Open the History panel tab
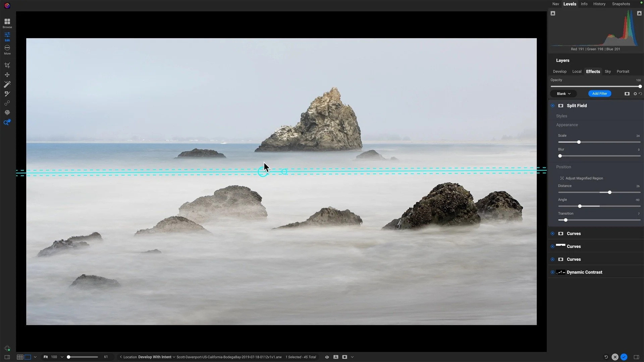 click(599, 4)
